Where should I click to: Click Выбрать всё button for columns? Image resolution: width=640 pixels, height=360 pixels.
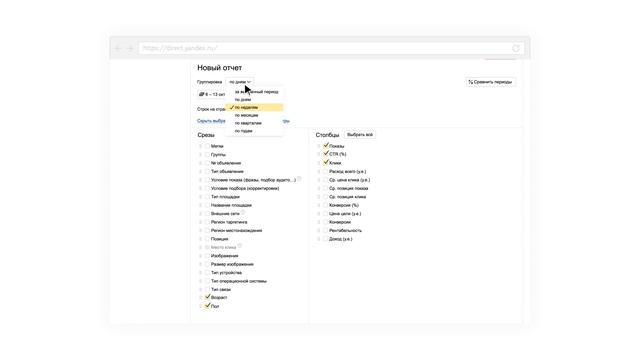[360, 135]
